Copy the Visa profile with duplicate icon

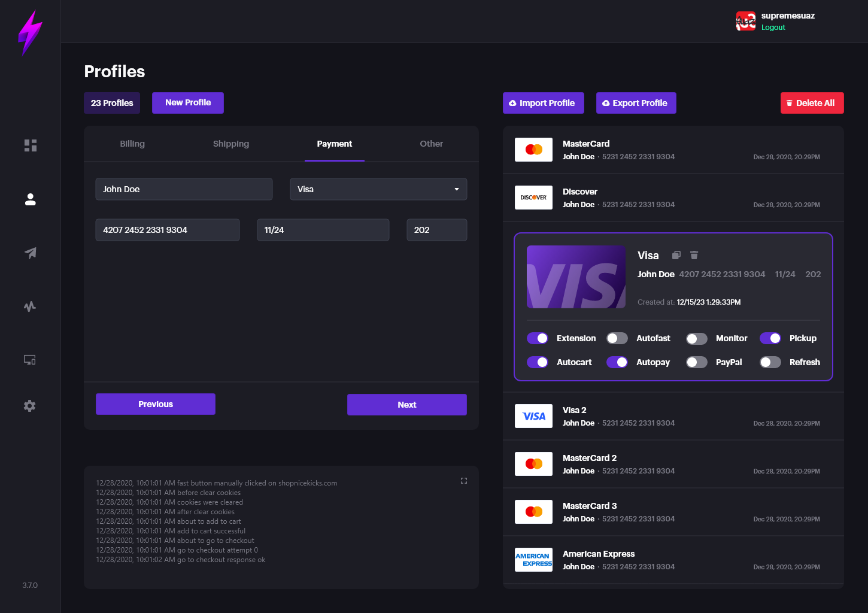point(676,255)
